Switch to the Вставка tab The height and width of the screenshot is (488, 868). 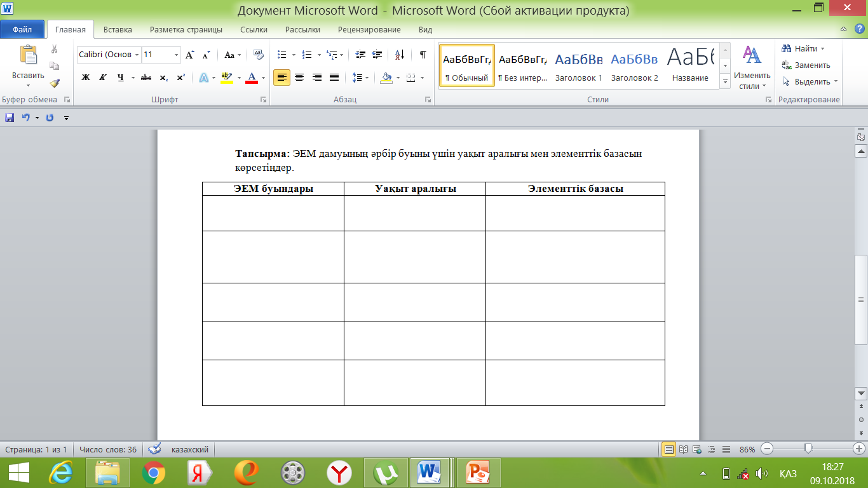(118, 29)
